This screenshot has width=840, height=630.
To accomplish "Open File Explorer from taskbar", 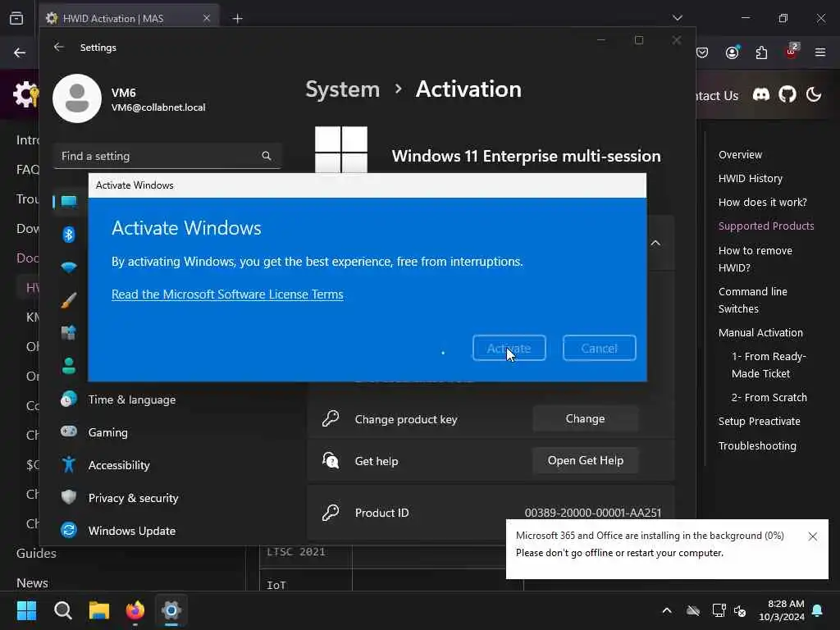I will pos(99,610).
